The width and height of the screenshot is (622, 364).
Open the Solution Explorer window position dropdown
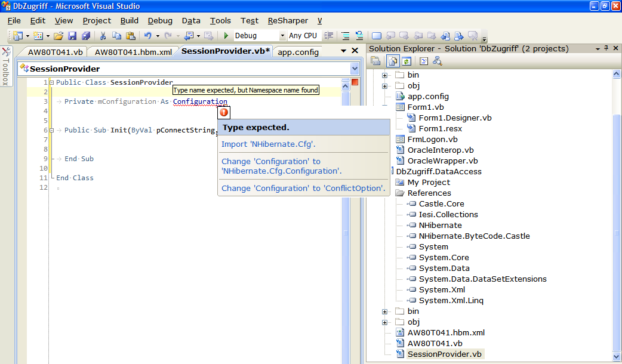(598, 49)
